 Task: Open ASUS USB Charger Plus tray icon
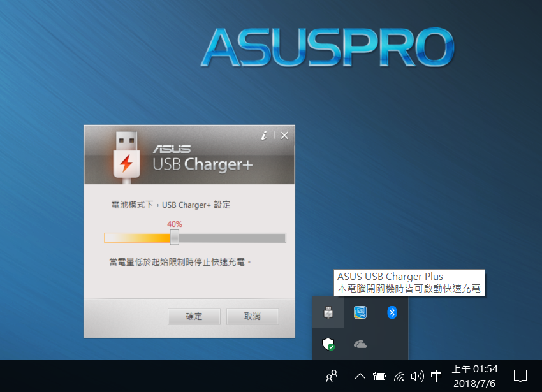point(328,312)
